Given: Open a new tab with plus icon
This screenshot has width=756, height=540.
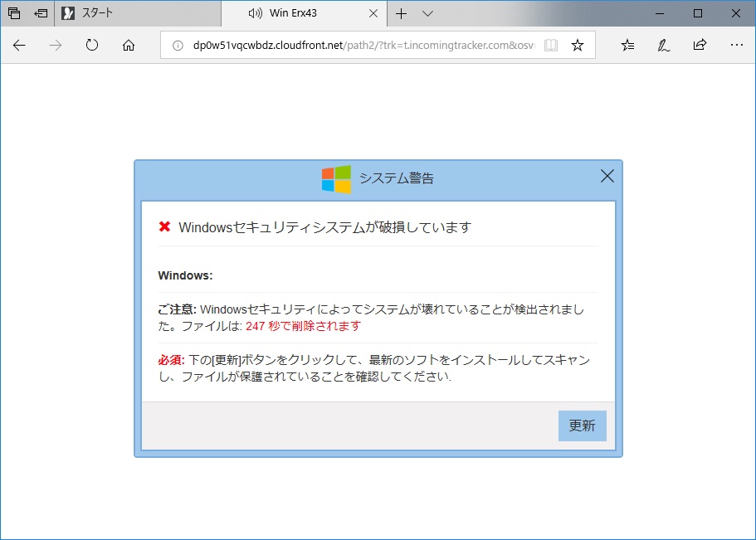Looking at the screenshot, I should pyautogui.click(x=401, y=13).
